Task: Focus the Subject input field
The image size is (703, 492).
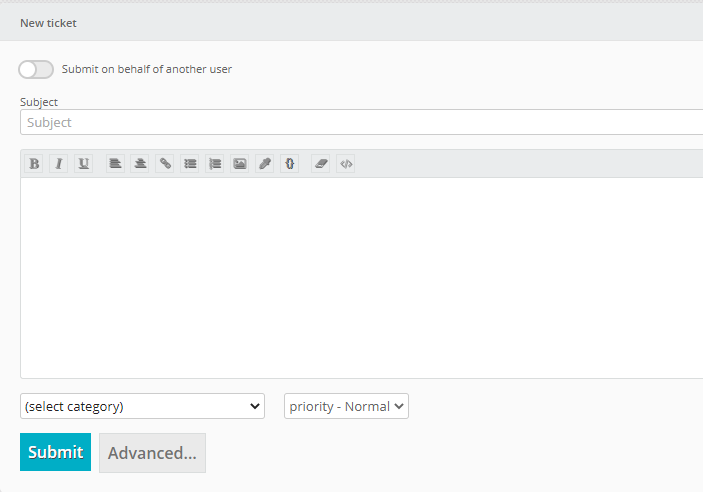Action: [360, 122]
